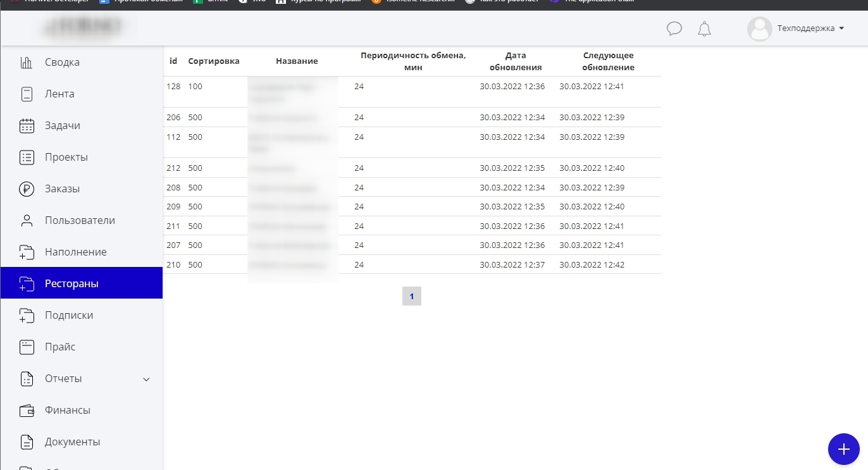Open the chat messages icon

tap(674, 28)
